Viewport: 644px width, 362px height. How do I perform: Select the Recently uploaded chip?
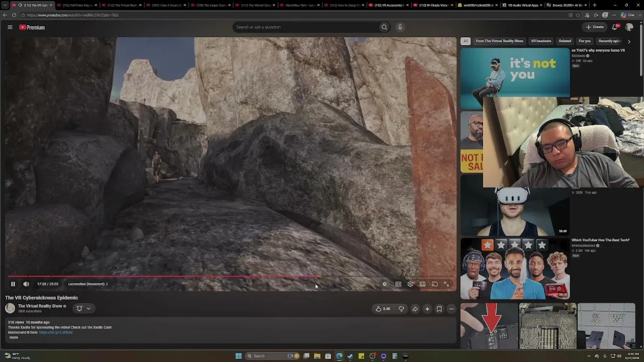point(609,41)
